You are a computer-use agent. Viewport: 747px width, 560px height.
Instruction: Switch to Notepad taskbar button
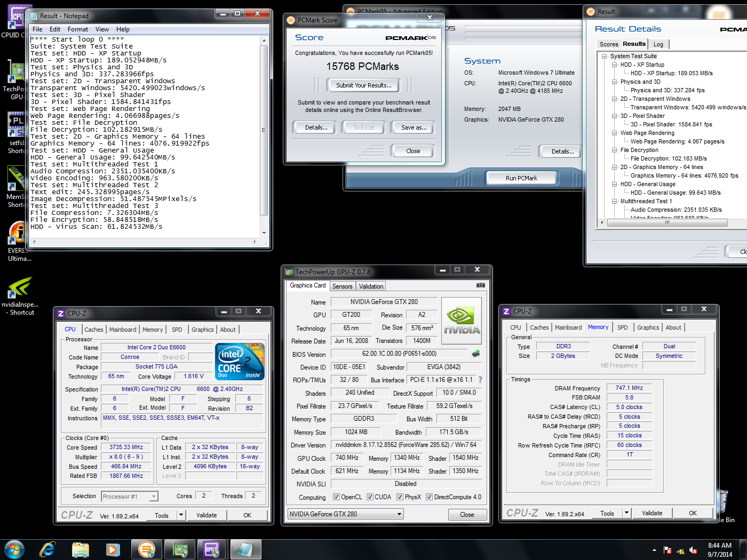[245, 549]
